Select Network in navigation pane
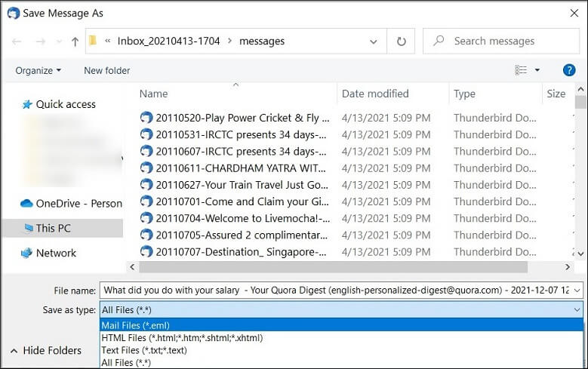588x369 pixels. tap(49, 253)
